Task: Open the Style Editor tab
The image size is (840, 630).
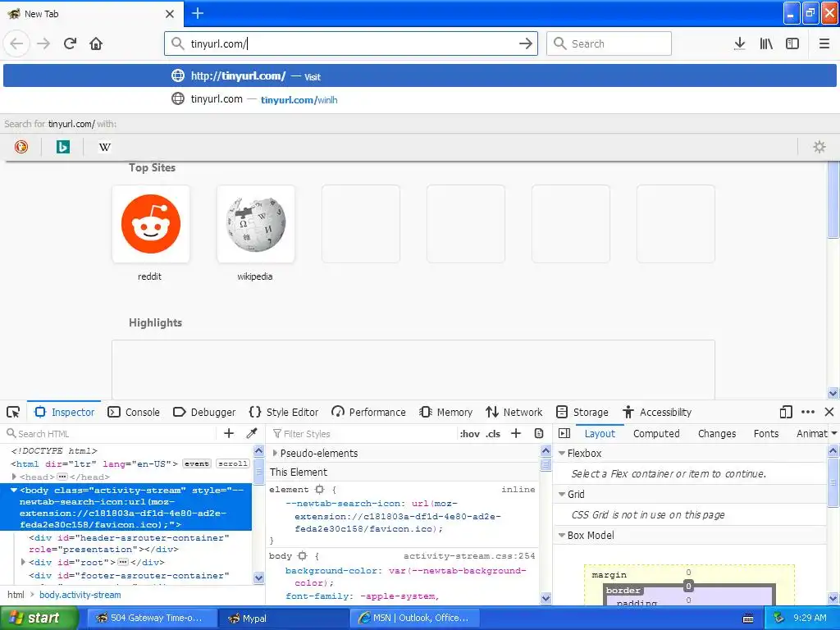Action: coord(284,412)
